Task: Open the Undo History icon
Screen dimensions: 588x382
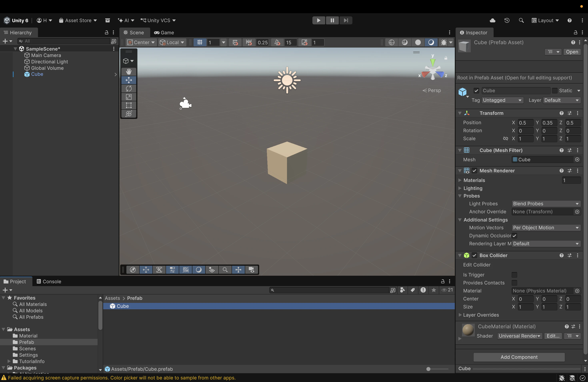Action: [x=507, y=21]
